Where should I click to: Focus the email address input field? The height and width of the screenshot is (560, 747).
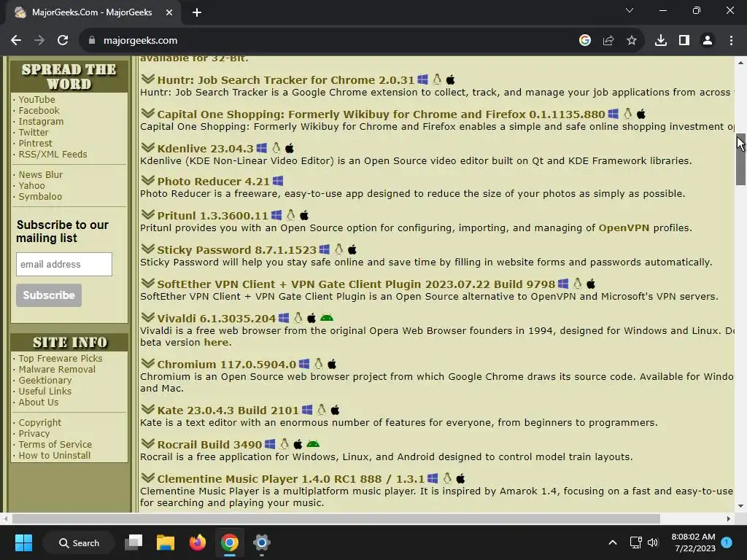pyautogui.click(x=64, y=264)
